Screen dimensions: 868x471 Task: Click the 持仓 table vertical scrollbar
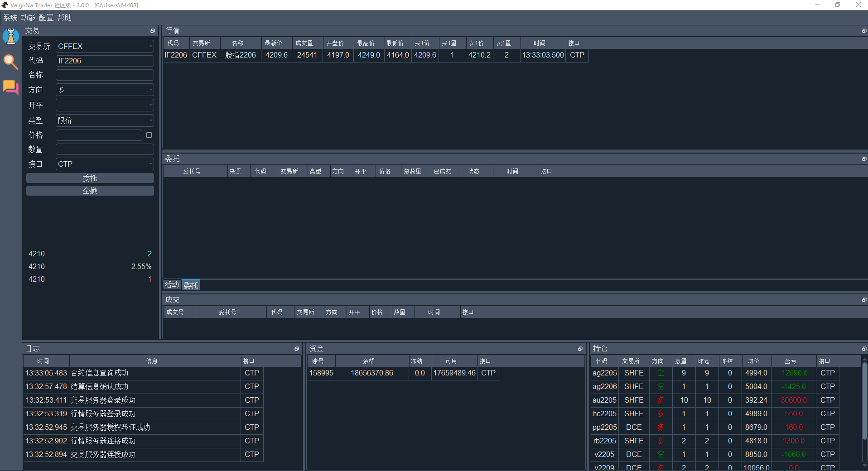point(864,403)
